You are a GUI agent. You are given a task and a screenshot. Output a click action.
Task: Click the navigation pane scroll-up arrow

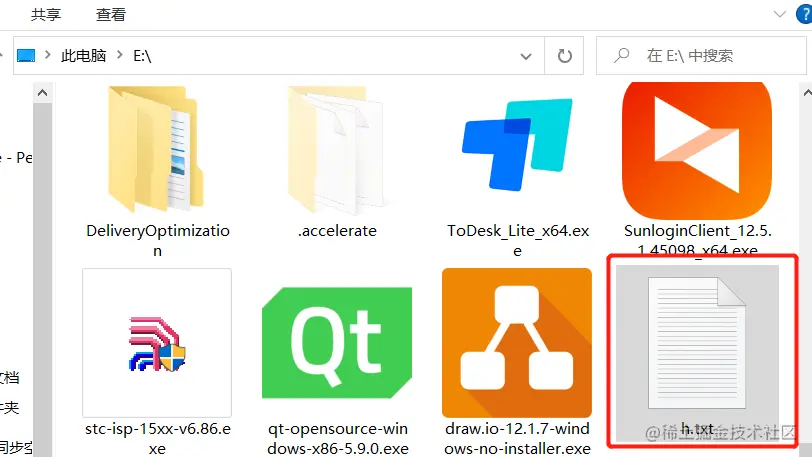pyautogui.click(x=42, y=93)
